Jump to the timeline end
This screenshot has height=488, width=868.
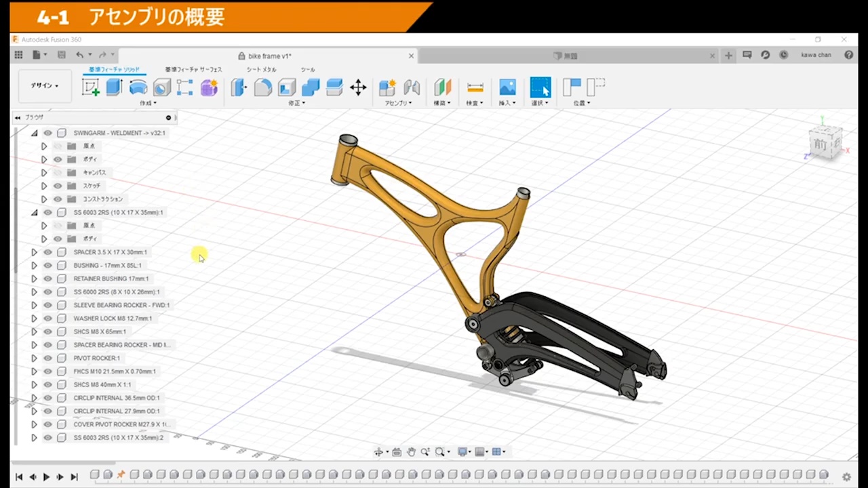coord(75,476)
